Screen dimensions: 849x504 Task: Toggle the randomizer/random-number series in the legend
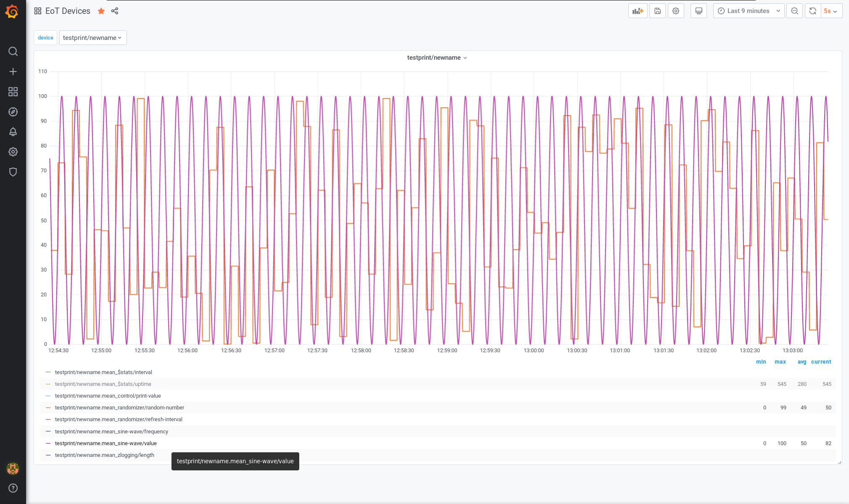coord(119,408)
